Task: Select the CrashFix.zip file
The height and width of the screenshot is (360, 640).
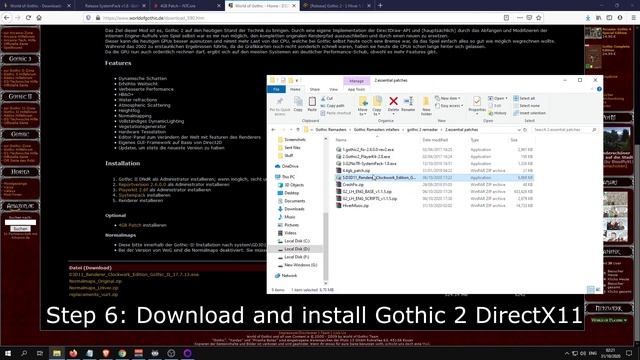Action: (353, 184)
